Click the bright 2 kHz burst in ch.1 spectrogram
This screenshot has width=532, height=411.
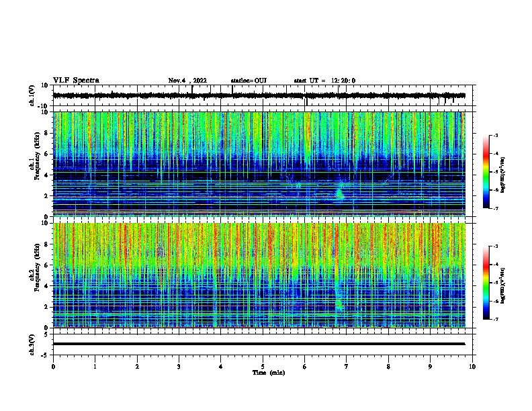pos(340,193)
